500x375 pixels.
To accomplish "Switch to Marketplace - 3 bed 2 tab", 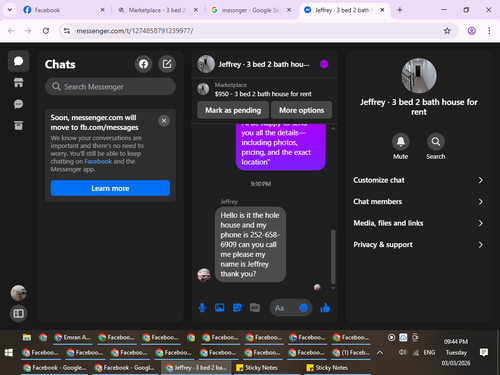I will [158, 10].
